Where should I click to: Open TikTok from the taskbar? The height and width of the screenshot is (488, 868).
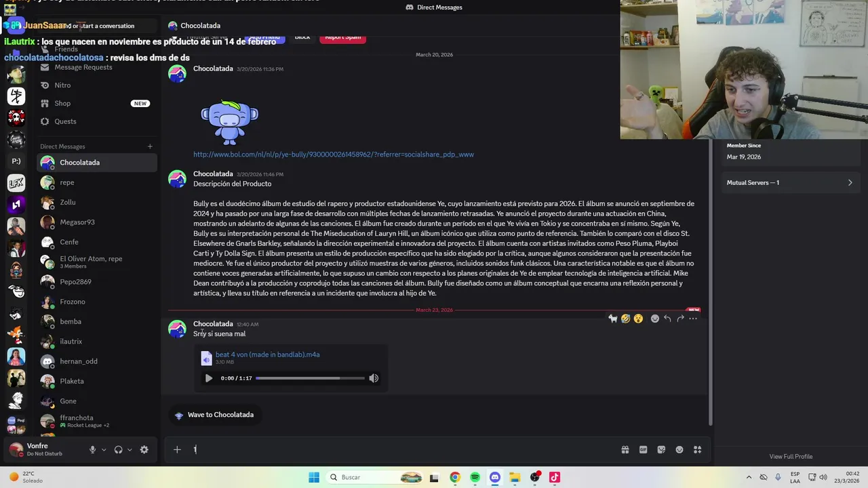coord(555,477)
